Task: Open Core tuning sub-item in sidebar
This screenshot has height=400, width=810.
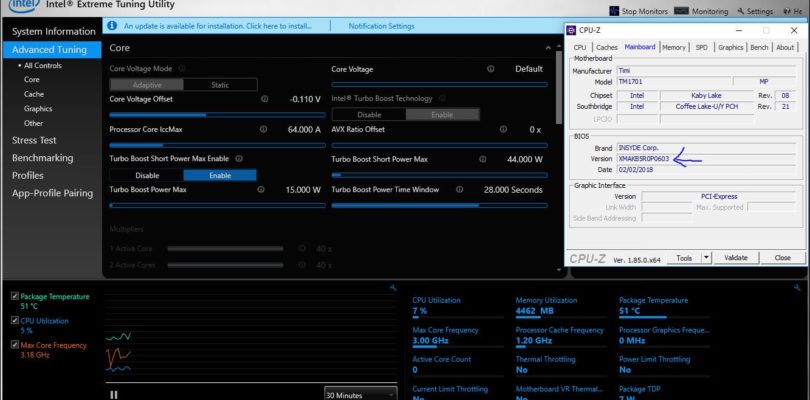Action: [x=32, y=80]
